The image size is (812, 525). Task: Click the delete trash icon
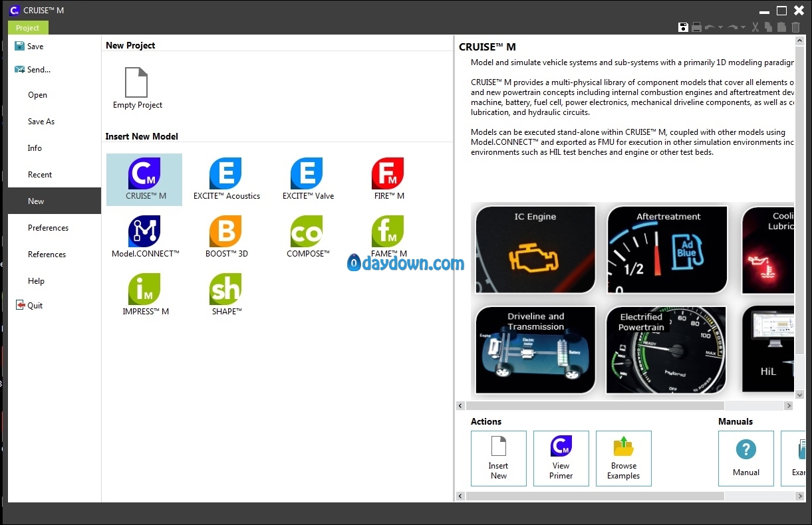[x=795, y=27]
